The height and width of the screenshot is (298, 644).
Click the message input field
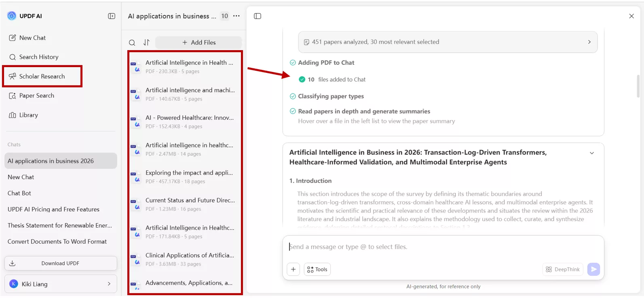[443, 247]
